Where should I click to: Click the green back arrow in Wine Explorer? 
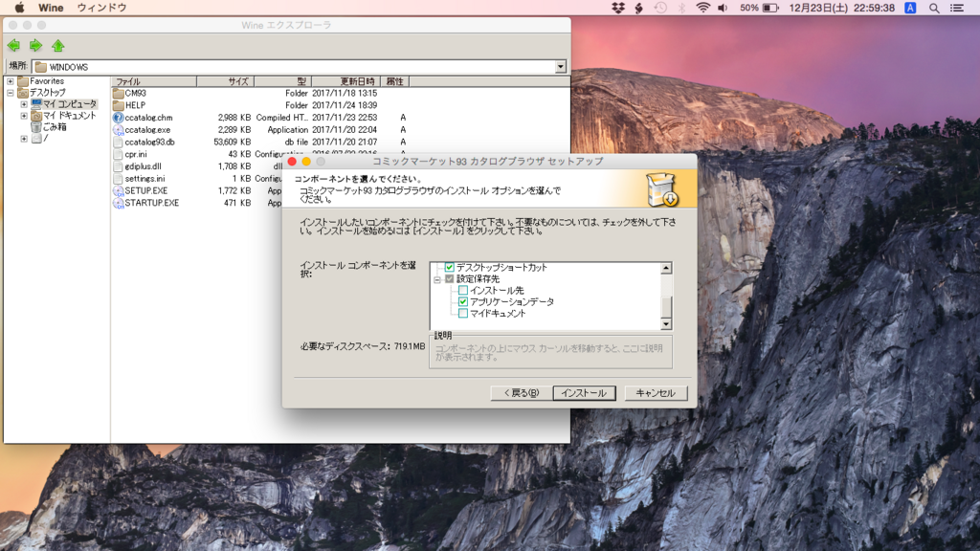tap(13, 45)
